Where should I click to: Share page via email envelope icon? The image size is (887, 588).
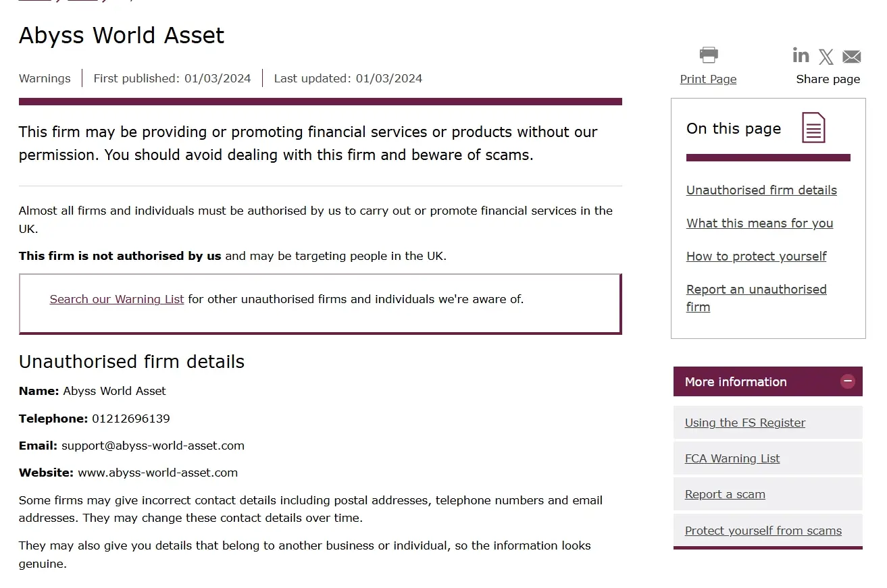click(x=851, y=57)
